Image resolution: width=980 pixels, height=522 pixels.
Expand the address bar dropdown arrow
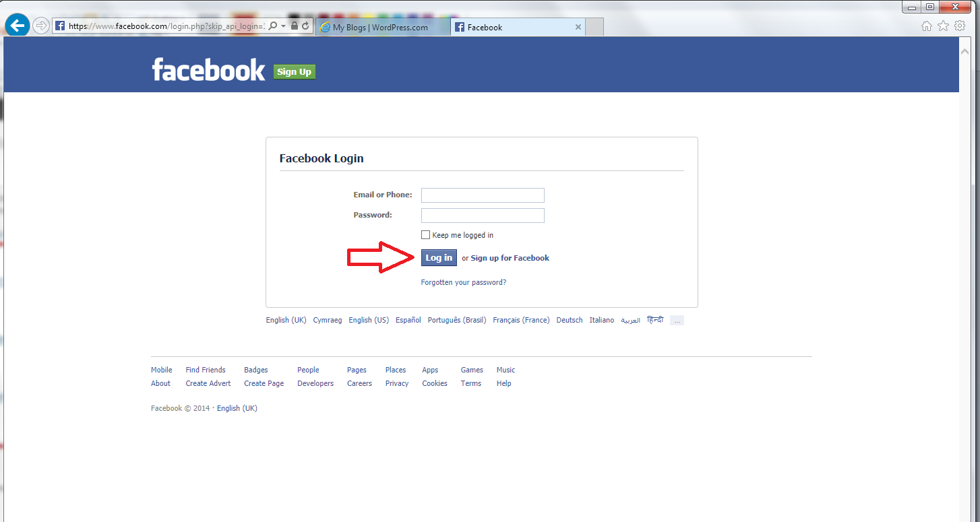pos(284,26)
